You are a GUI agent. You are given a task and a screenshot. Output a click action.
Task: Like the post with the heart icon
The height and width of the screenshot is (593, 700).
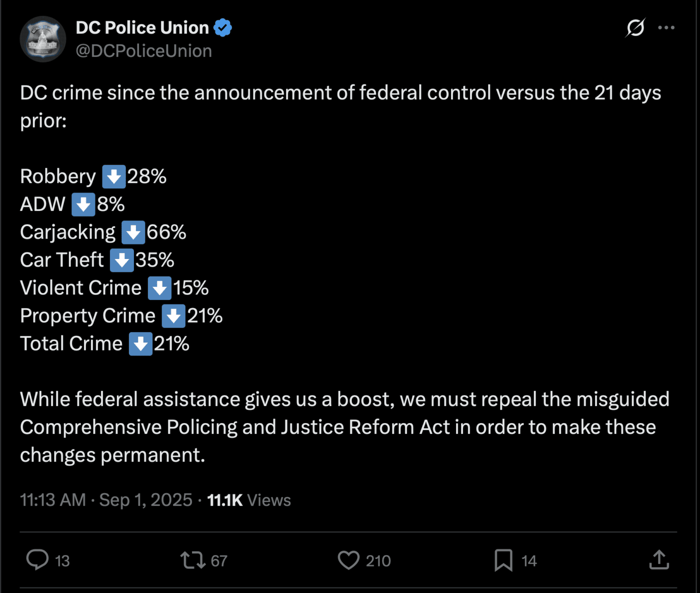pyautogui.click(x=348, y=560)
